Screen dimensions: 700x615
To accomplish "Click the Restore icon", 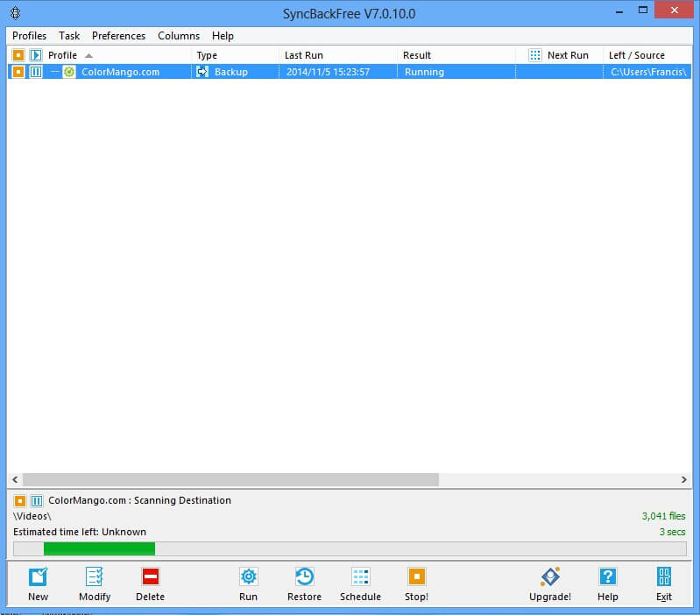I will (x=304, y=577).
